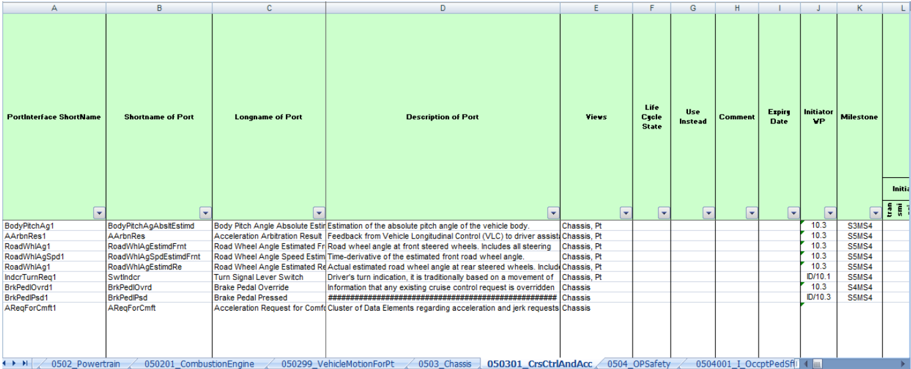Select Milestone cell S3MS4

(859, 225)
